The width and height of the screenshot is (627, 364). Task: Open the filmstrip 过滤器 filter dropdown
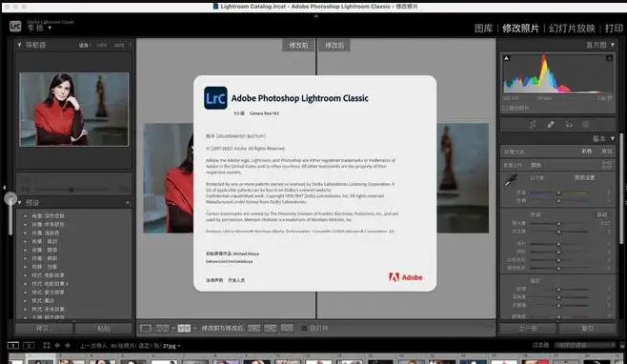click(x=584, y=345)
